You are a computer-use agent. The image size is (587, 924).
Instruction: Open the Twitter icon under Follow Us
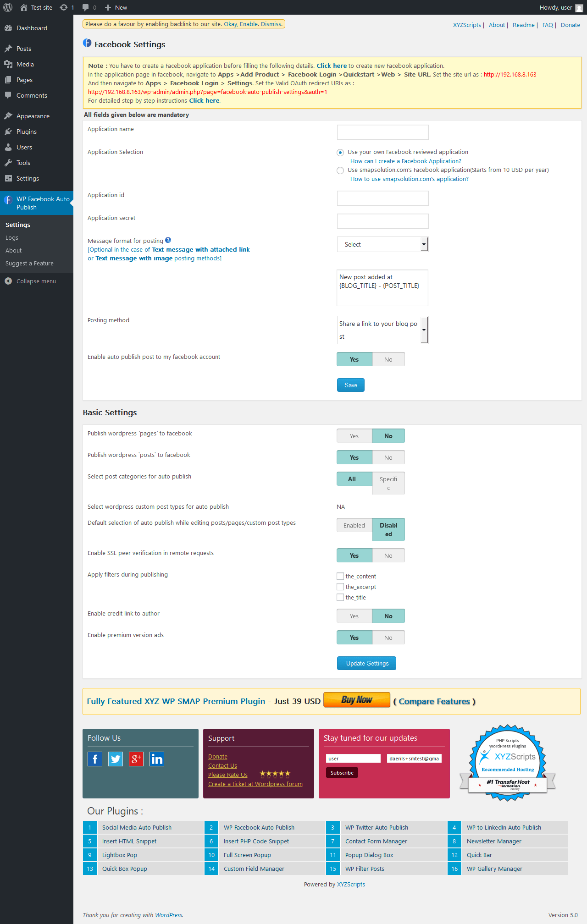(x=116, y=759)
